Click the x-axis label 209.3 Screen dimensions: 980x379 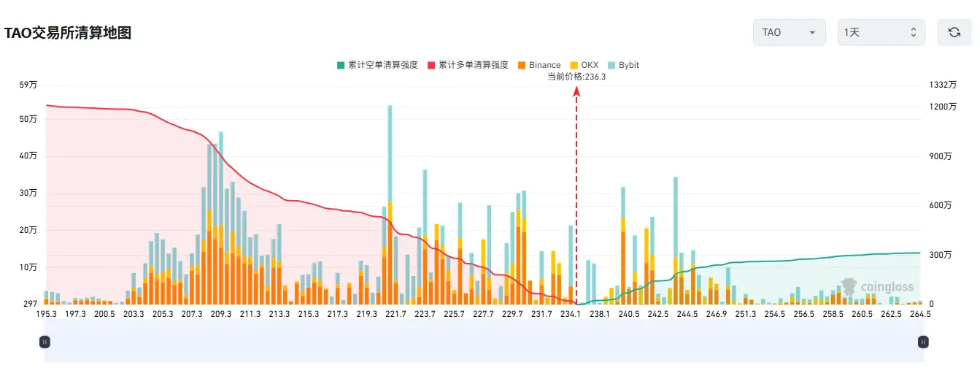click(221, 313)
